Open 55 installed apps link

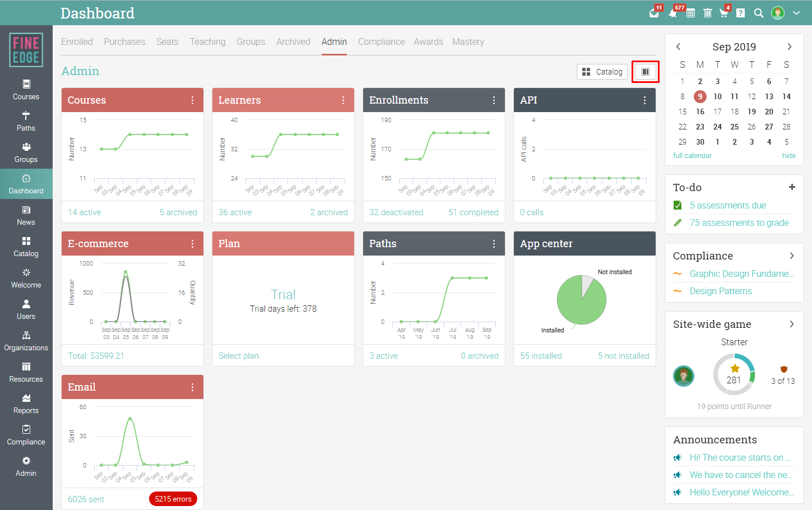(541, 356)
